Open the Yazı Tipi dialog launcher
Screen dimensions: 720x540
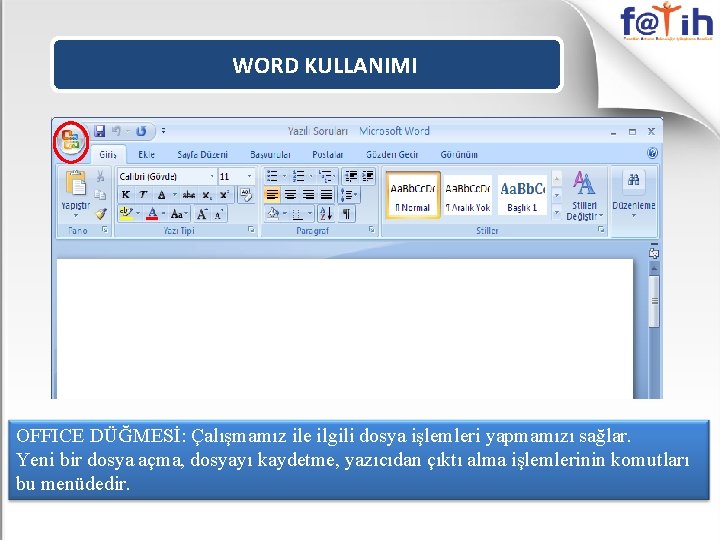click(x=251, y=229)
